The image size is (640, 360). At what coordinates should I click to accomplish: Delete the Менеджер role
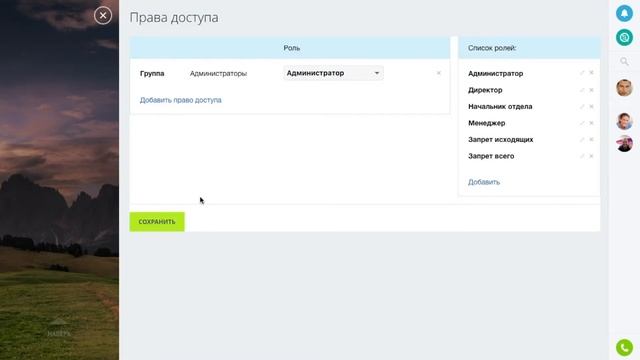click(591, 123)
